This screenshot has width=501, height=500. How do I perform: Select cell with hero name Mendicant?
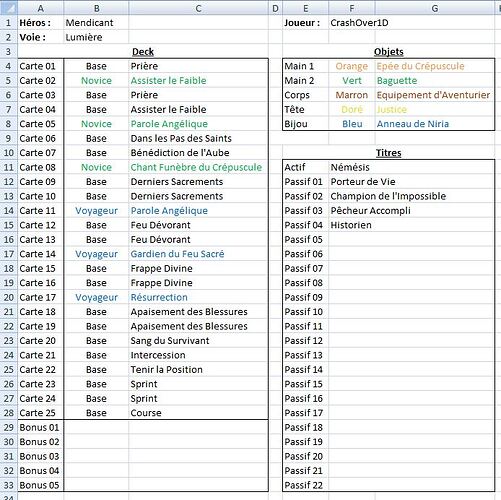[96, 23]
